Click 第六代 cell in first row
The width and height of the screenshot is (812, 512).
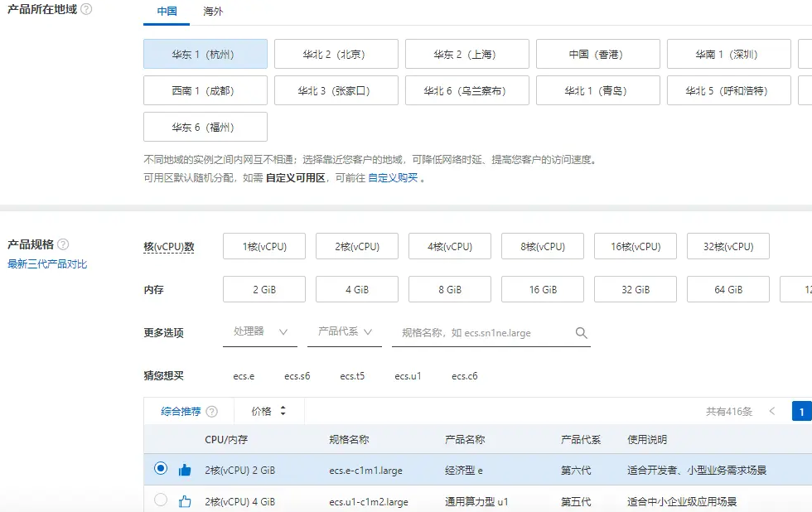576,471
